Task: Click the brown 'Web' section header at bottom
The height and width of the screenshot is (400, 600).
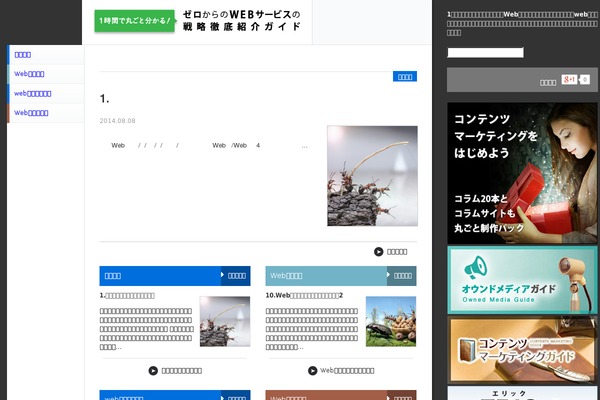Action: tap(326, 395)
